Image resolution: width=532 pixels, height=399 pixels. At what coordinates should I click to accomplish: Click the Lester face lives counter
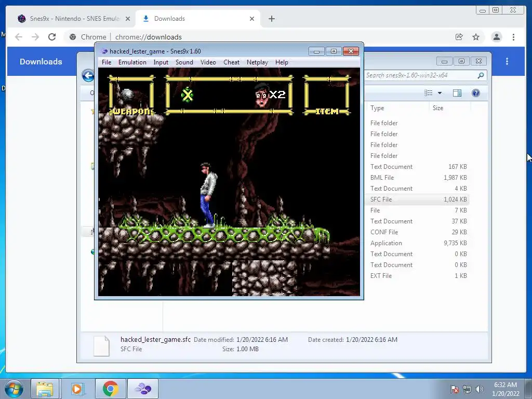point(270,95)
